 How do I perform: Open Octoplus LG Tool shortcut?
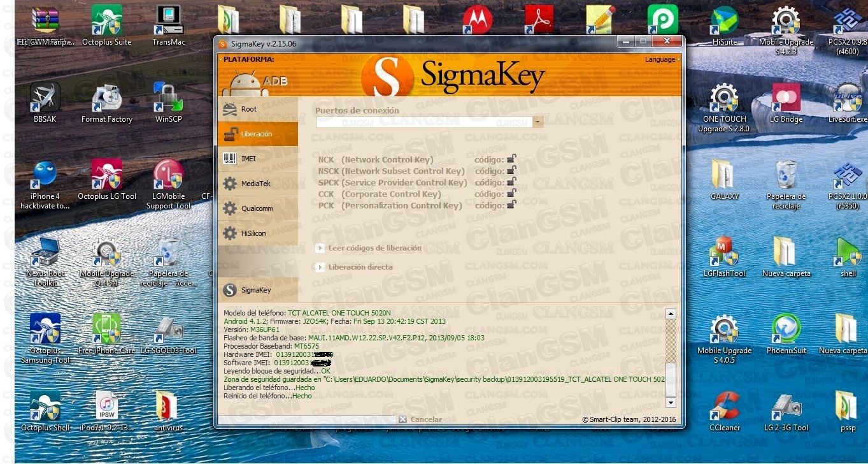click(x=106, y=180)
